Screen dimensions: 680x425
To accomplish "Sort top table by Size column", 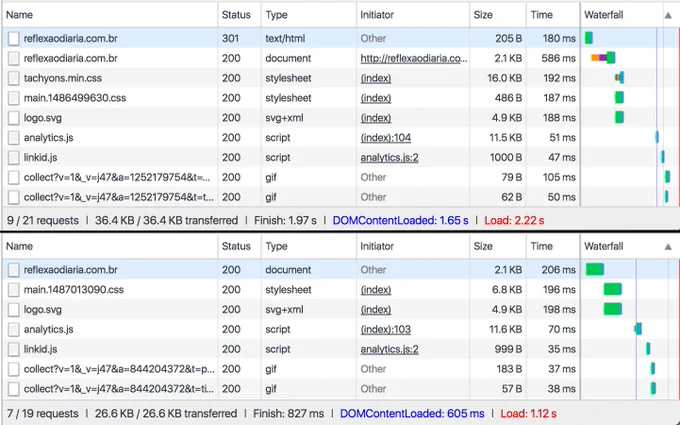I will tap(483, 15).
